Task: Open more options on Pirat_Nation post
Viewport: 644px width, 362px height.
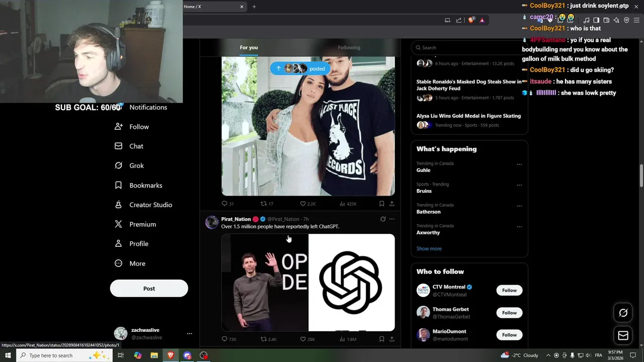Action: [391, 219]
